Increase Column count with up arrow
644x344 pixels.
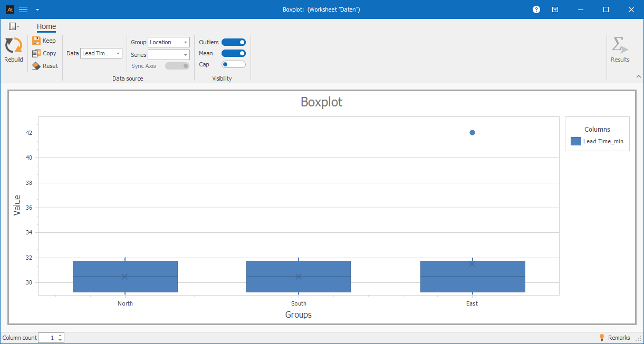click(x=60, y=336)
